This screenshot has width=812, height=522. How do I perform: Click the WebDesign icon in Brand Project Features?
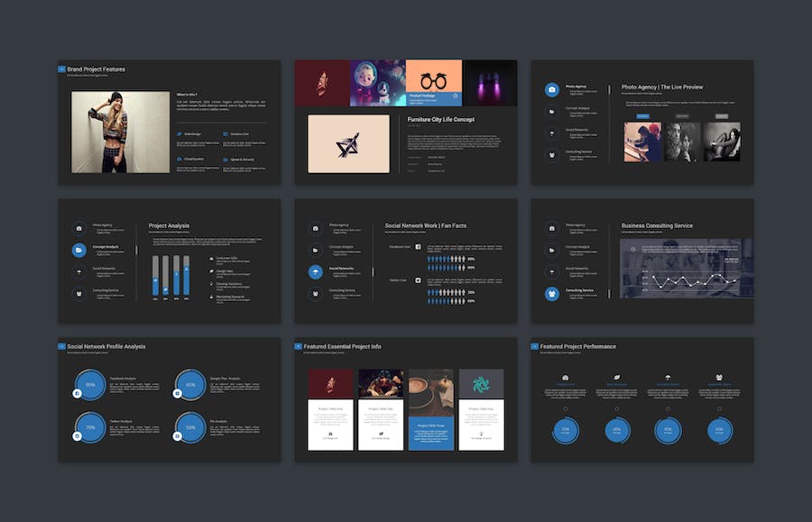point(180,134)
